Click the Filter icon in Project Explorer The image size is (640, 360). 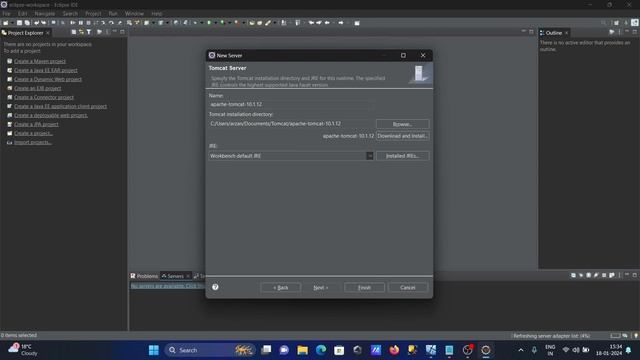point(89,32)
